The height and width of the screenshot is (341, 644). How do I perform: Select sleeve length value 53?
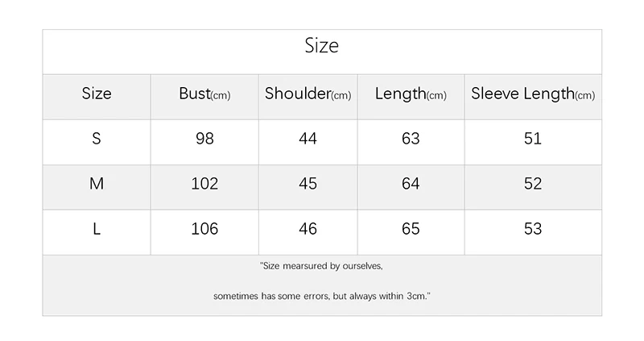click(533, 229)
